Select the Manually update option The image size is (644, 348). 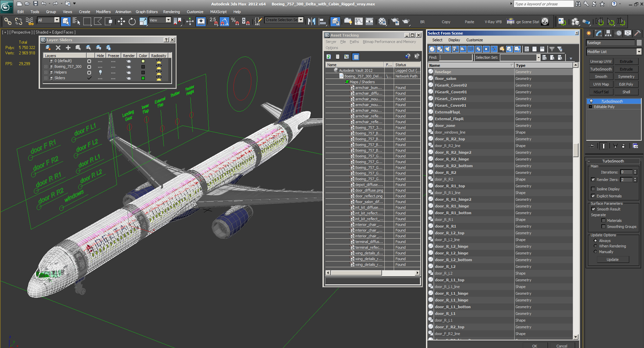(595, 252)
